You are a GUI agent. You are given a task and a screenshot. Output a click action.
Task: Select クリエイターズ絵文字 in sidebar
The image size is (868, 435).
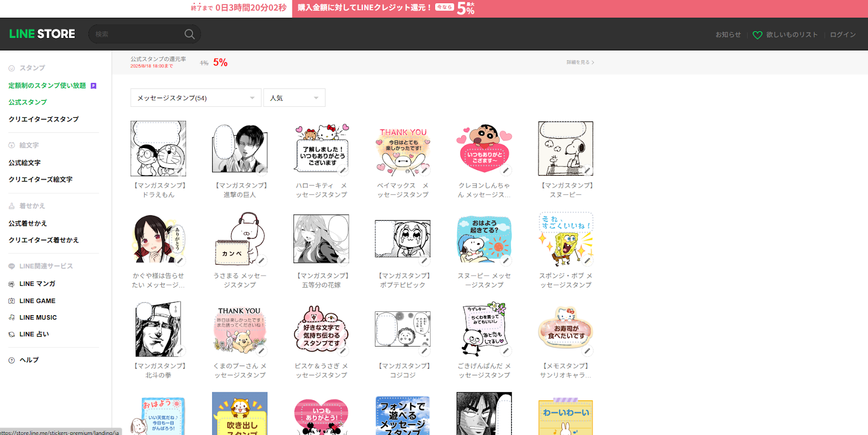[40, 180]
